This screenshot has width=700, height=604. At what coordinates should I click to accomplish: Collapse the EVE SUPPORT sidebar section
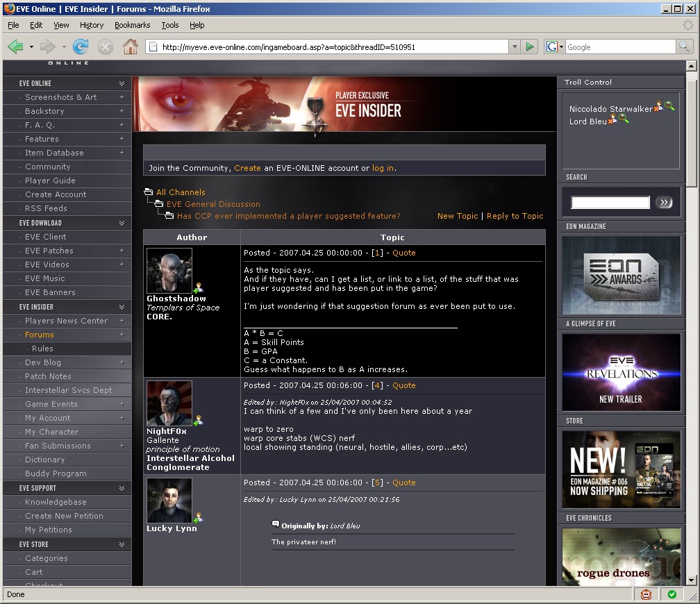pyautogui.click(x=122, y=488)
